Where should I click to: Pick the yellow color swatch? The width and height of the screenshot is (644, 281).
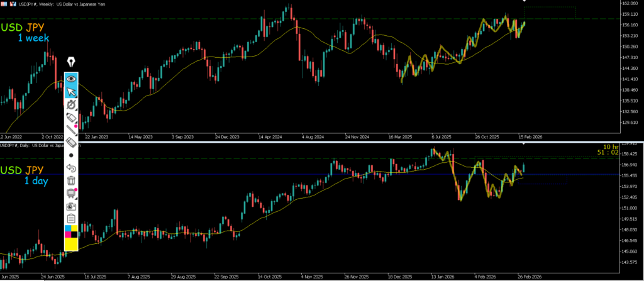71,244
